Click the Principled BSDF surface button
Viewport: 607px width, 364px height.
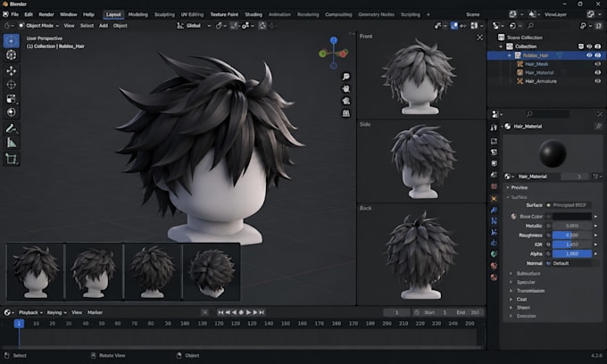coord(569,205)
